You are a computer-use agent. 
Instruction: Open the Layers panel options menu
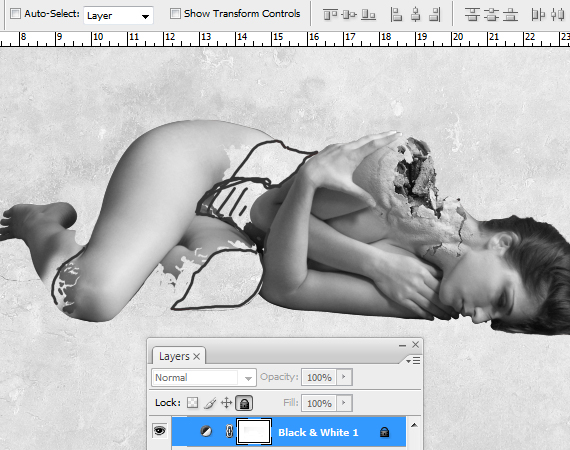413,360
